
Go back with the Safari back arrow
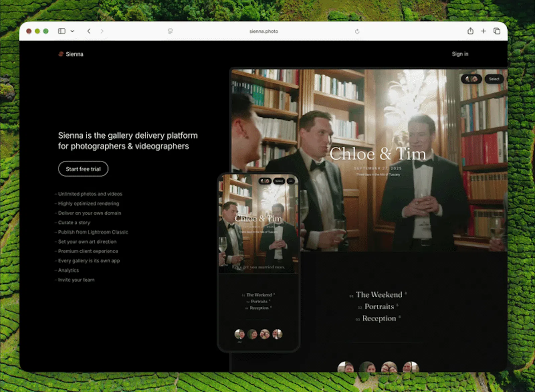coord(89,31)
